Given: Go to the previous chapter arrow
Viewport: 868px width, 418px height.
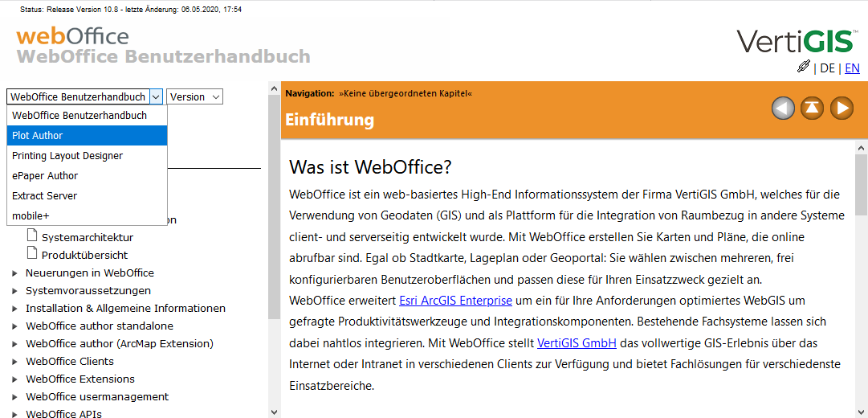Looking at the screenshot, I should pyautogui.click(x=783, y=108).
